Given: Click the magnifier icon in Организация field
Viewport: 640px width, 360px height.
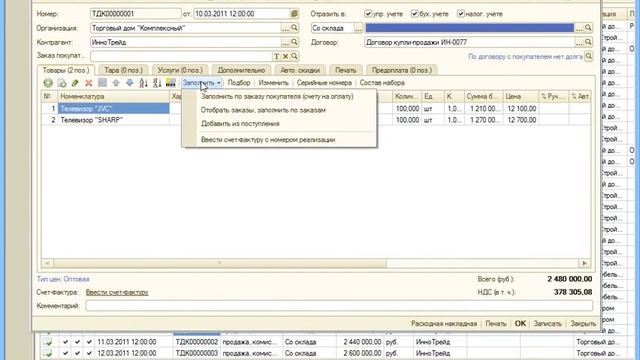Looking at the screenshot, I should [294, 28].
